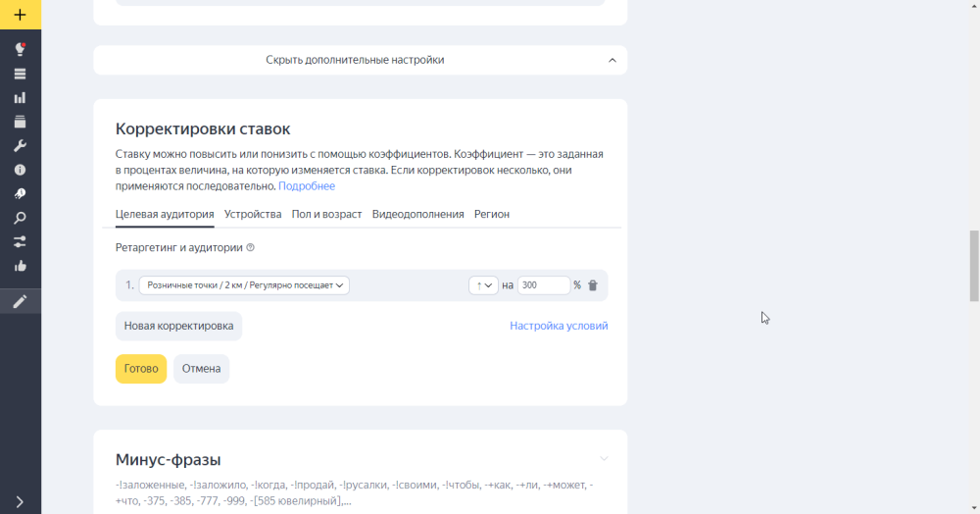Click the pencil edit icon in sidebar
The image size is (980, 514).
[20, 301]
